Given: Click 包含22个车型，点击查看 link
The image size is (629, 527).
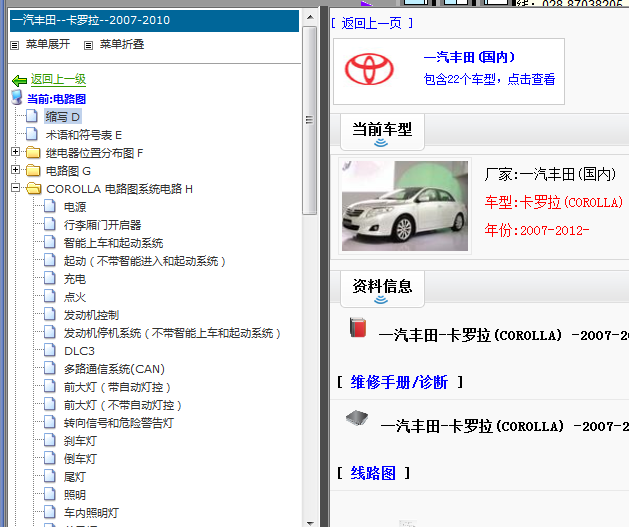Looking at the screenshot, I should 489,79.
